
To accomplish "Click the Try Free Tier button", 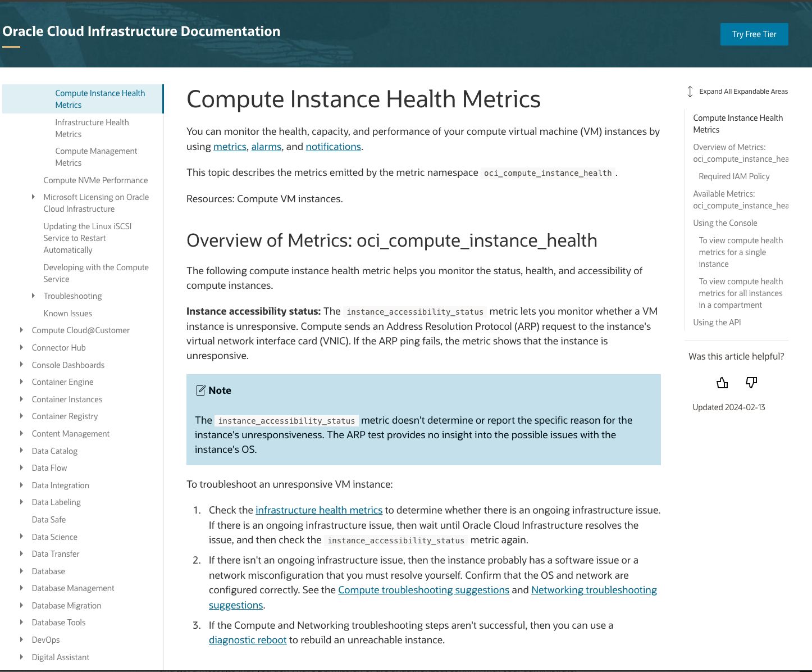I will 754,34.
